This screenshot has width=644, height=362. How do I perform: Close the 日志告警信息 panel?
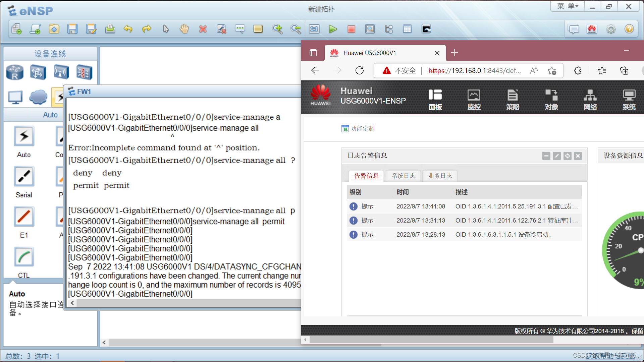point(578,156)
